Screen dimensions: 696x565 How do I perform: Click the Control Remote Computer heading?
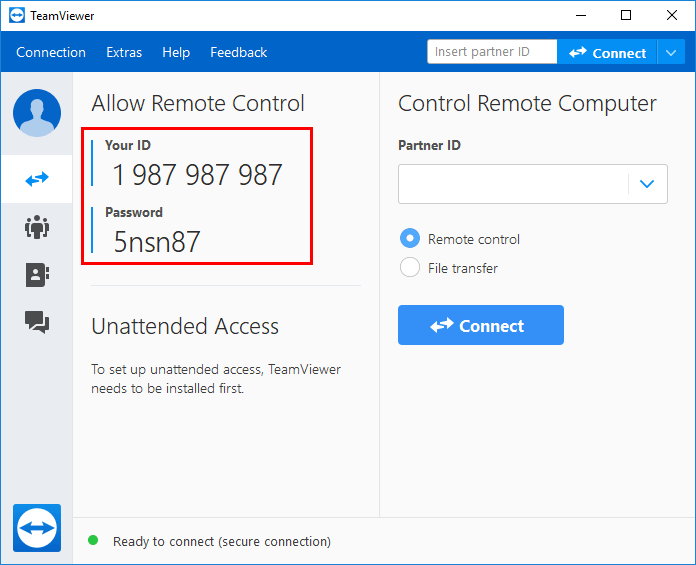point(527,104)
